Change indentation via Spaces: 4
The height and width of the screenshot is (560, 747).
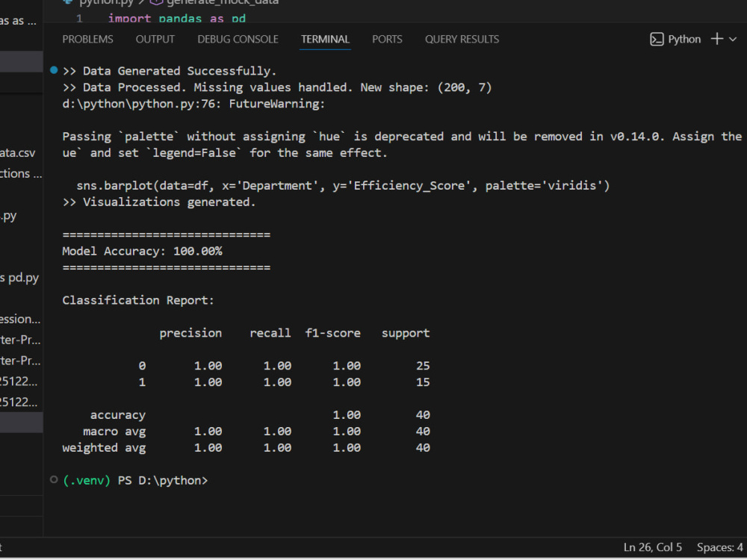719,547
